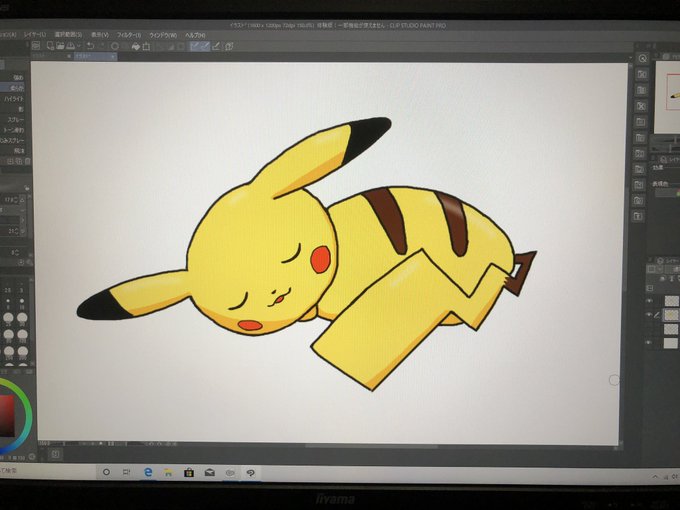Toggle the Snap to Grid toolbar icon
Viewport: 680px width, 510px height.
click(216, 46)
